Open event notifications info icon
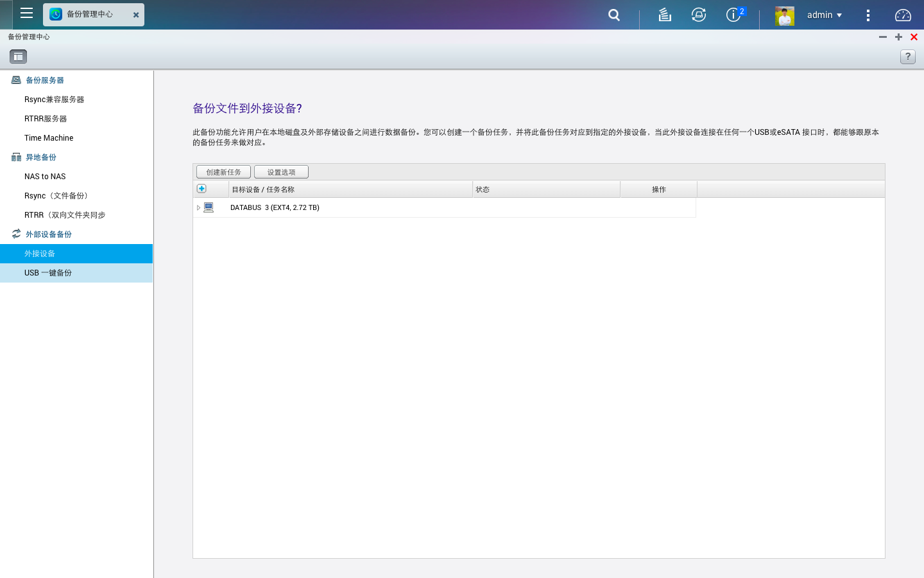 point(733,15)
